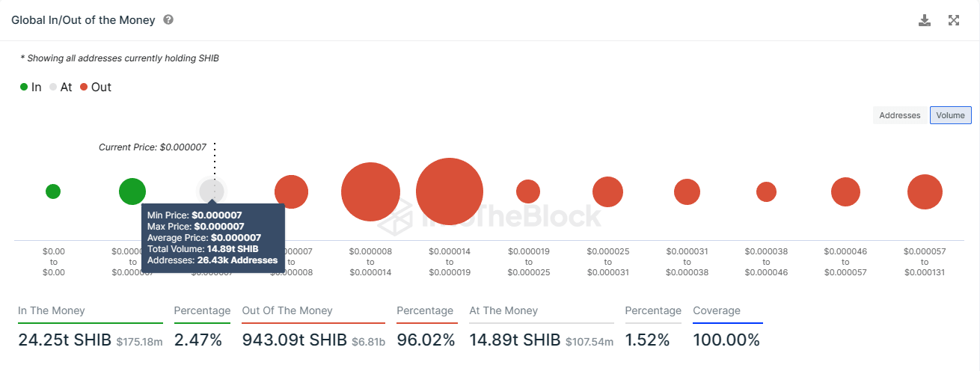Click the red bubble above $0.000008 to $0.000014
The image size is (980, 371).
pyautogui.click(x=370, y=191)
